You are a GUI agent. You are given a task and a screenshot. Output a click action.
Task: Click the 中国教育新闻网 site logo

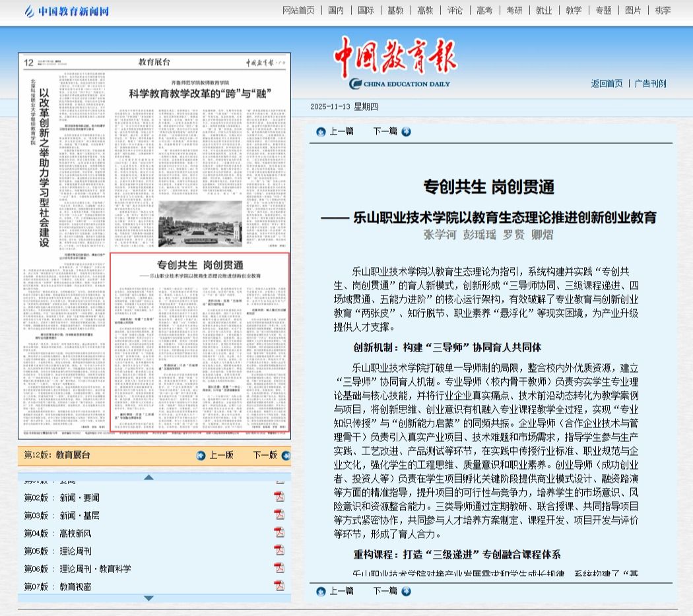[x=66, y=11]
